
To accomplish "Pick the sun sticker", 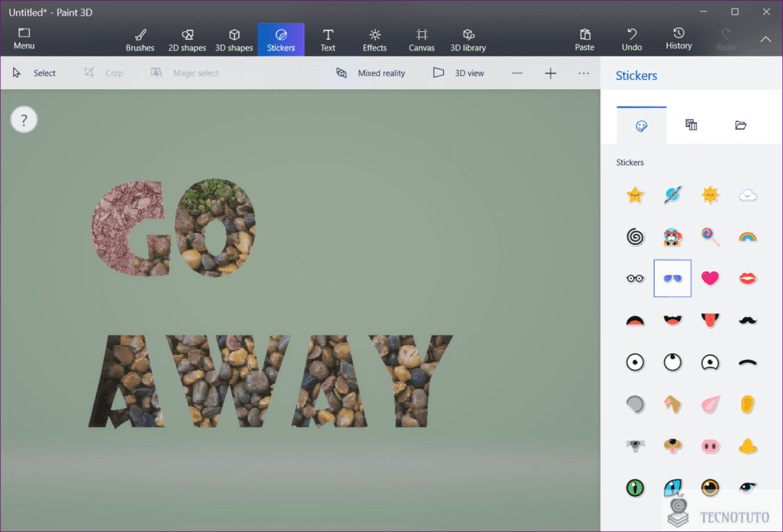I will [x=710, y=195].
